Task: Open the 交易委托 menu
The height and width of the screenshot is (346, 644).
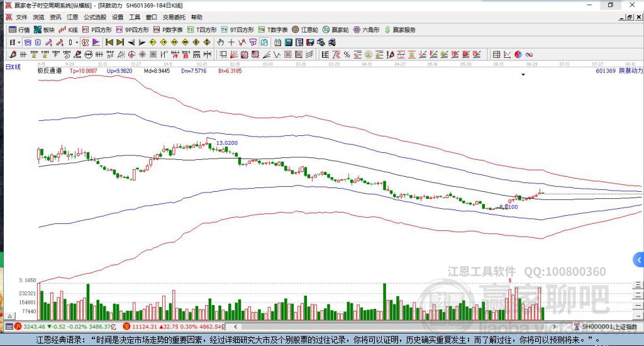Action: (174, 17)
